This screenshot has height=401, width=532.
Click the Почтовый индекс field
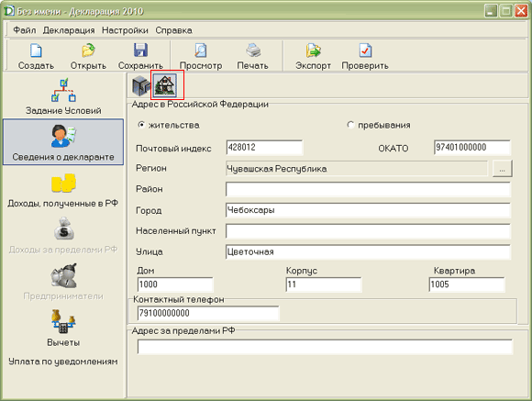coord(264,148)
